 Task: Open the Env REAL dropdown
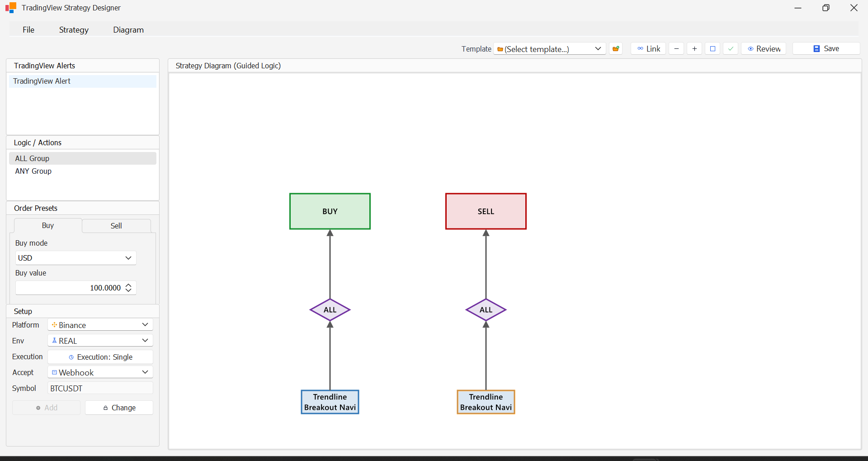[100, 341]
